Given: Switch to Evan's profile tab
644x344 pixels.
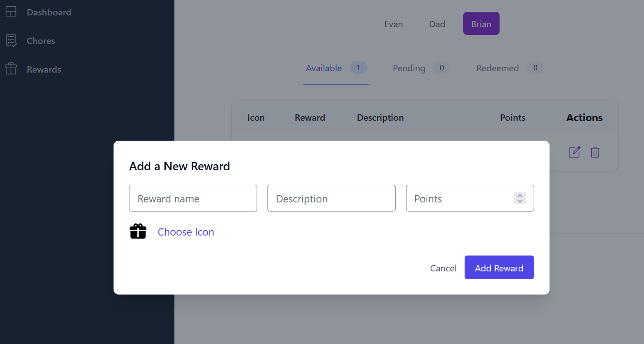Looking at the screenshot, I should click(393, 24).
